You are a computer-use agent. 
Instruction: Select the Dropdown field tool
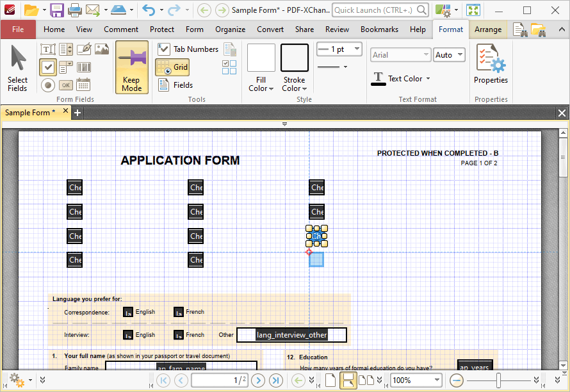[66, 67]
